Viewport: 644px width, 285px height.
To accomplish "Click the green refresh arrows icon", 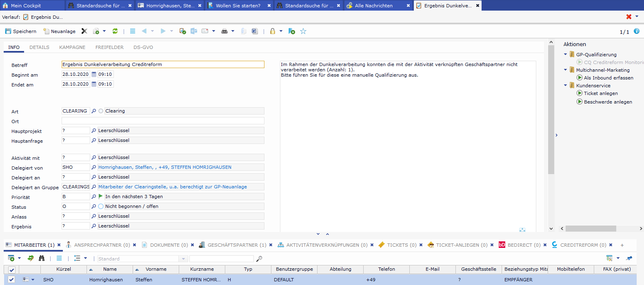I will pyautogui.click(x=115, y=31).
